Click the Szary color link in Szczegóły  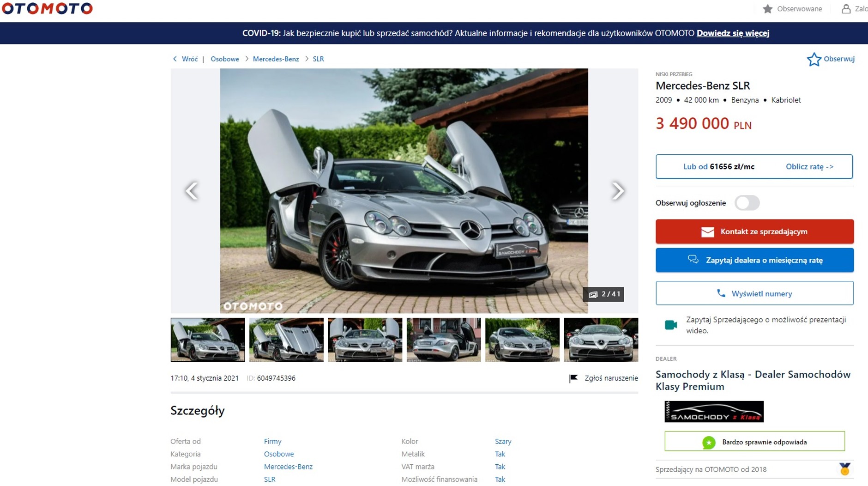503,441
